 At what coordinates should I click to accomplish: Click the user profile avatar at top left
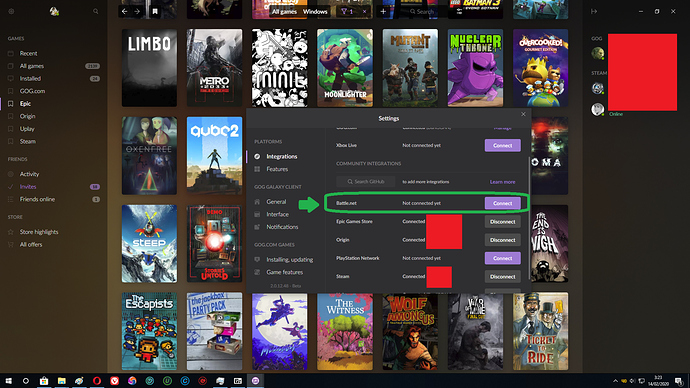(54, 11)
